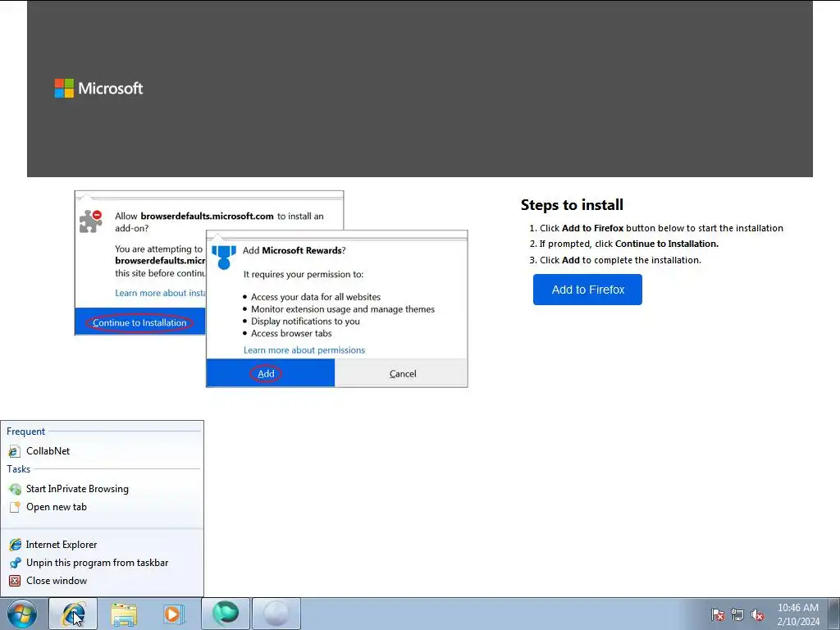Click the green swirl app on taskbar

226,614
